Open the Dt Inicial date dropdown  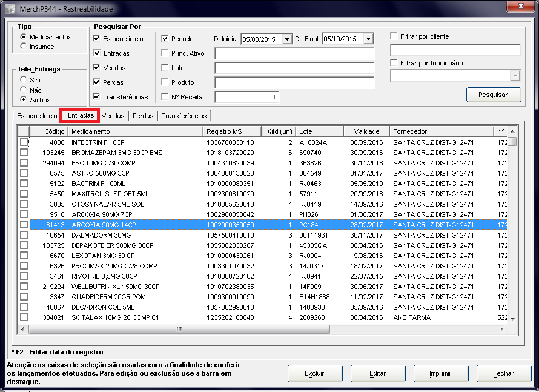coord(286,39)
